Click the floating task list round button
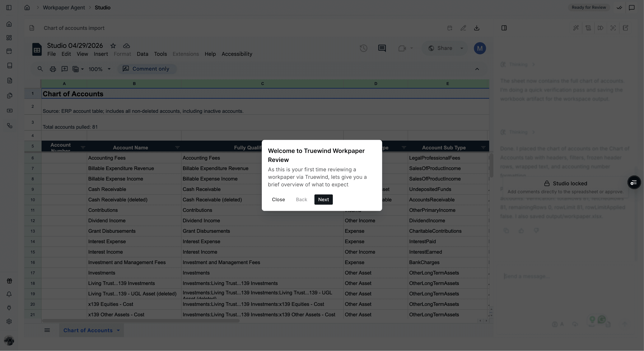This screenshot has width=644, height=351. tap(634, 183)
